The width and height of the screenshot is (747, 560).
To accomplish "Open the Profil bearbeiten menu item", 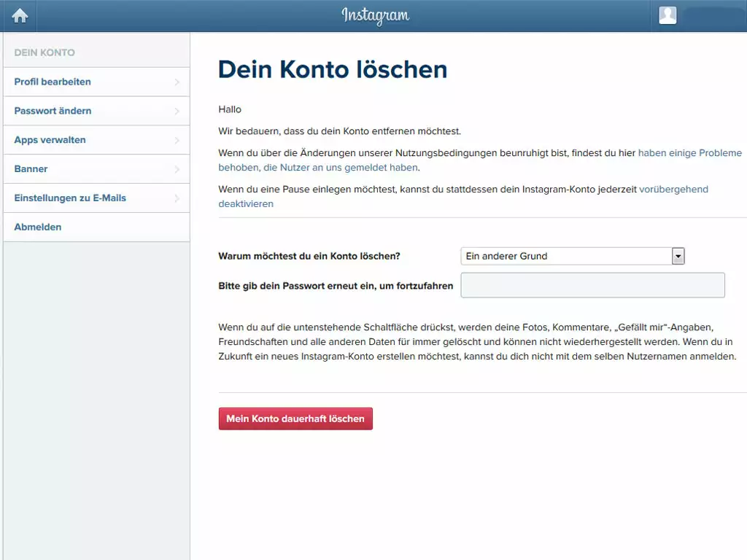I will [x=53, y=82].
